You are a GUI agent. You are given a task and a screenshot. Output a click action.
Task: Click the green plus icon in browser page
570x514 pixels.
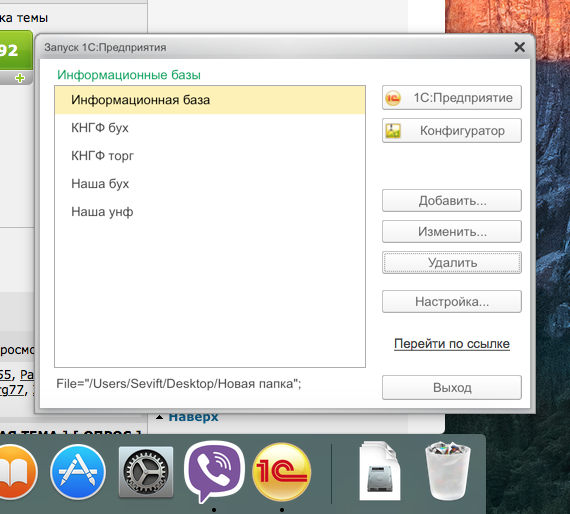(20, 78)
